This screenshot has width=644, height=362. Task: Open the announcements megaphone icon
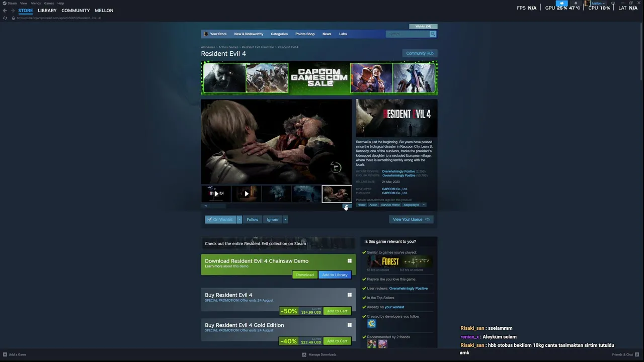point(562,3)
